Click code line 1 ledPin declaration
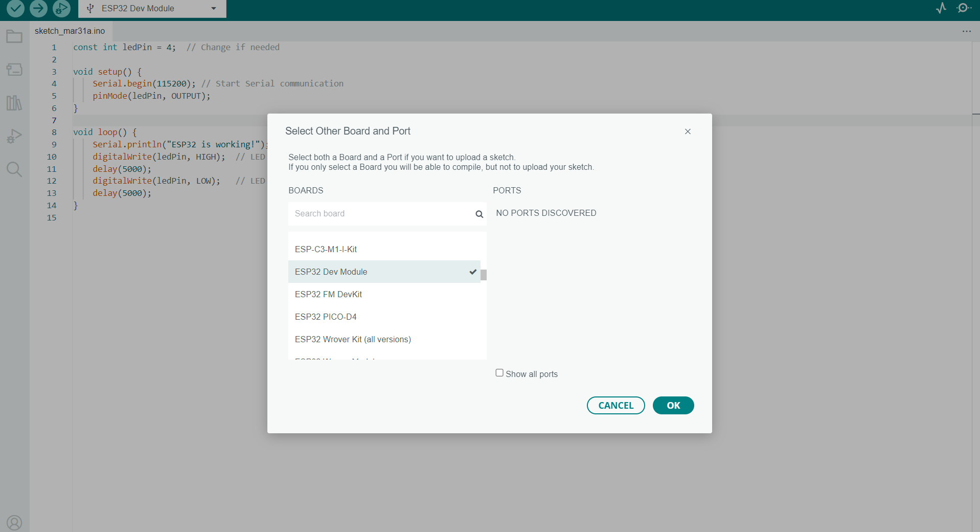Viewport: 980px width, 532px height. click(x=176, y=47)
